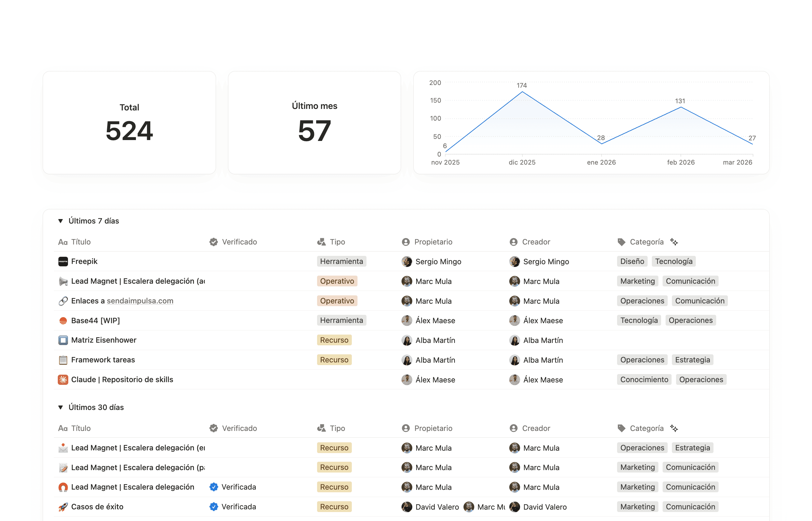
Task: Click the 174 data point on chart
Action: pyautogui.click(x=522, y=92)
